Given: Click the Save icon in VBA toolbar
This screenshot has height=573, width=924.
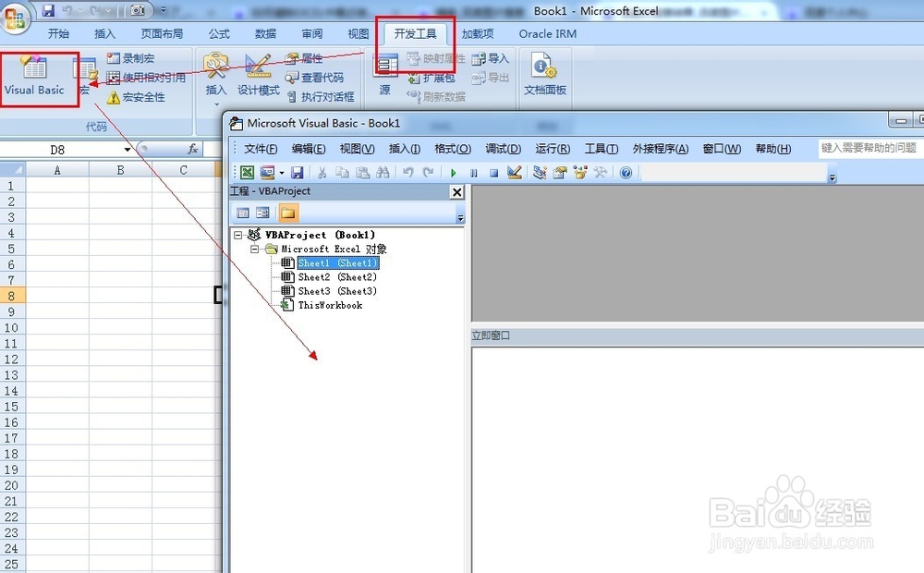Looking at the screenshot, I should (297, 172).
